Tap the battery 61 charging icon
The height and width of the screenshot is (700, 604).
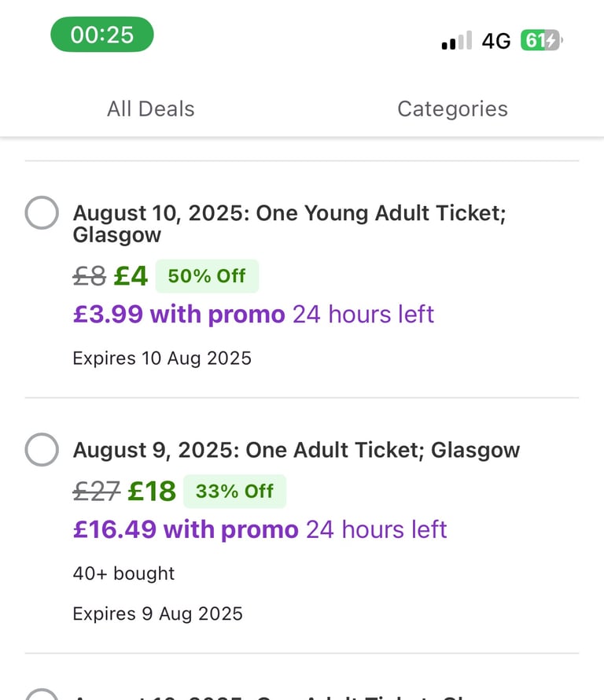[542, 40]
